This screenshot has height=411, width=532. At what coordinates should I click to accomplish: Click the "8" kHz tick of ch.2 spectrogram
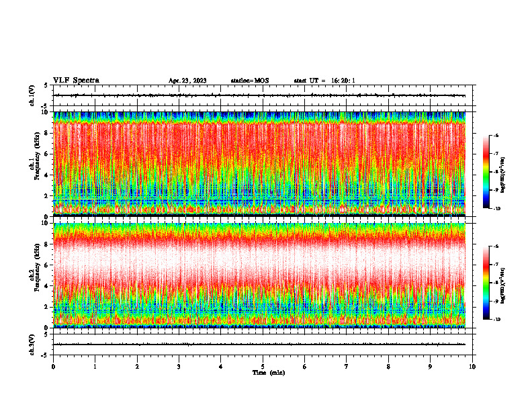pyautogui.click(x=47, y=244)
